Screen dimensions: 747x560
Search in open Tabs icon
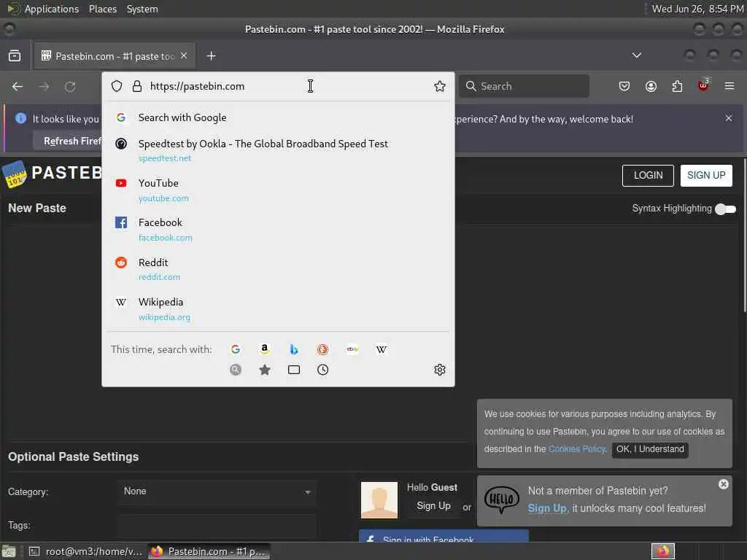[x=294, y=370]
